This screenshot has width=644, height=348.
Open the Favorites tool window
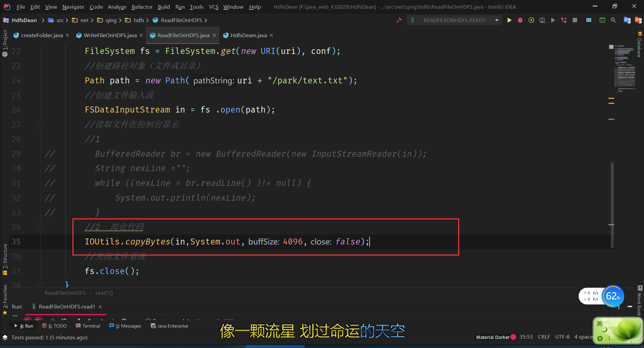(x=5, y=300)
